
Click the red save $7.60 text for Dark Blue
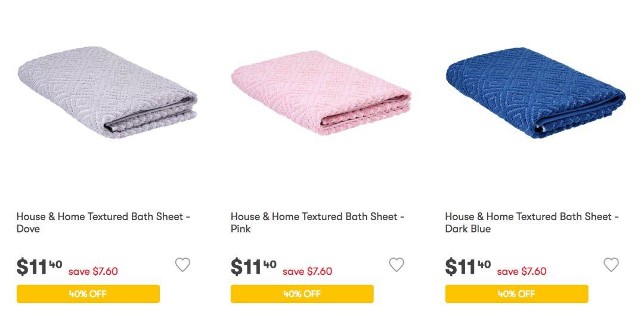click(522, 271)
